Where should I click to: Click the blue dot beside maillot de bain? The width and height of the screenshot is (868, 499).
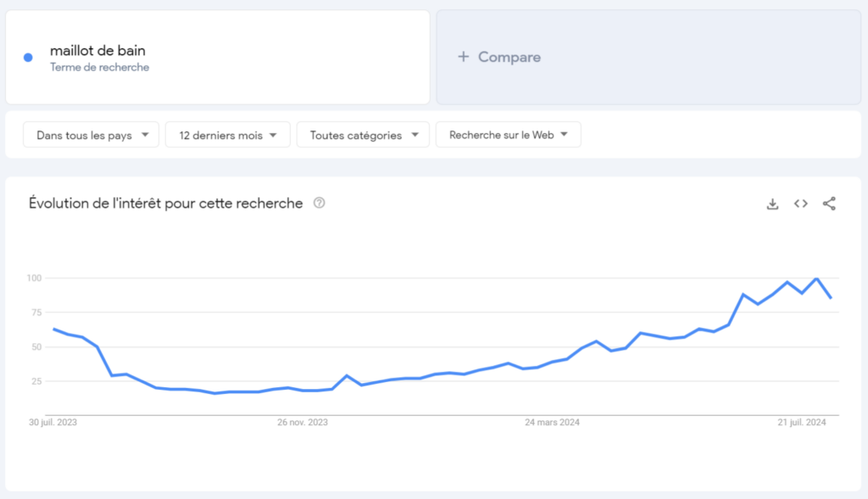pyautogui.click(x=28, y=58)
